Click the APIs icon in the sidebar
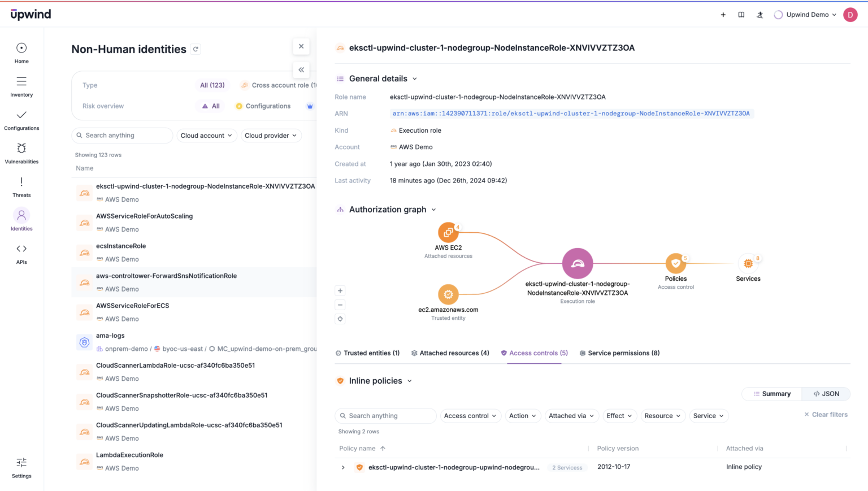This screenshot has height=491, width=868. click(x=21, y=251)
